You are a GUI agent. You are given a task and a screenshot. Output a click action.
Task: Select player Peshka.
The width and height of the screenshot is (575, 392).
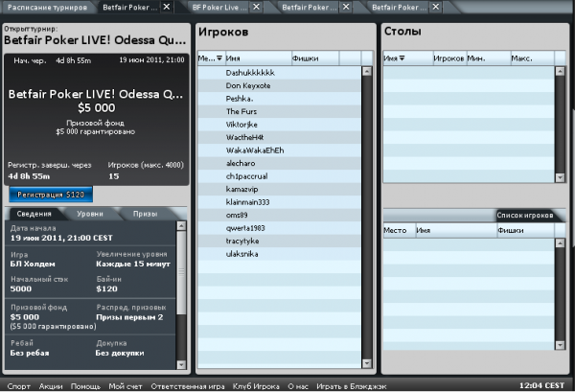(x=279, y=99)
